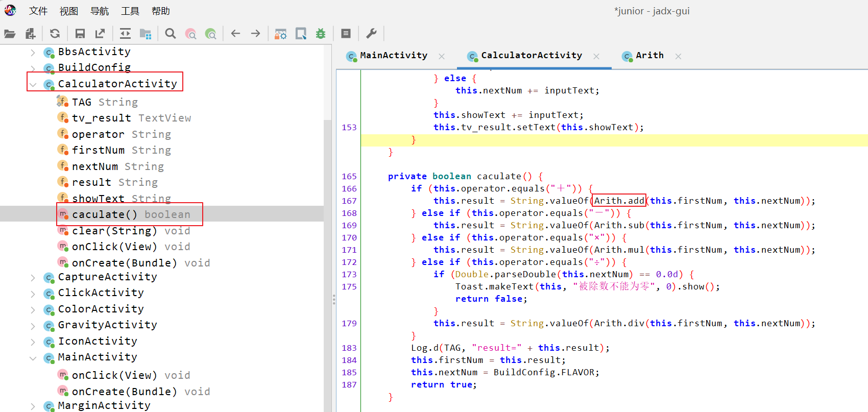Close the MainActivity tab
Viewport: 868px width, 412px height.
pos(442,56)
